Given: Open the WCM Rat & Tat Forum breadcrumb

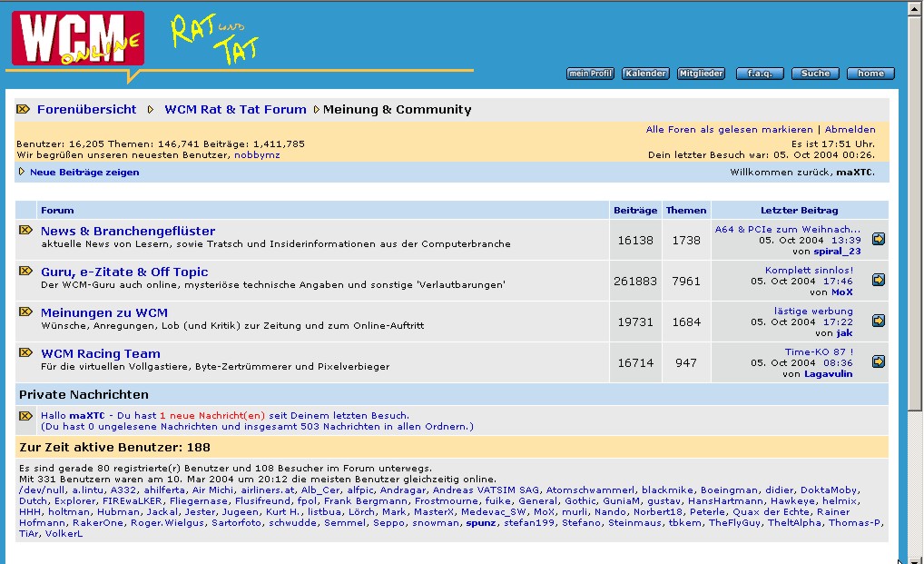Looking at the screenshot, I should coord(235,109).
